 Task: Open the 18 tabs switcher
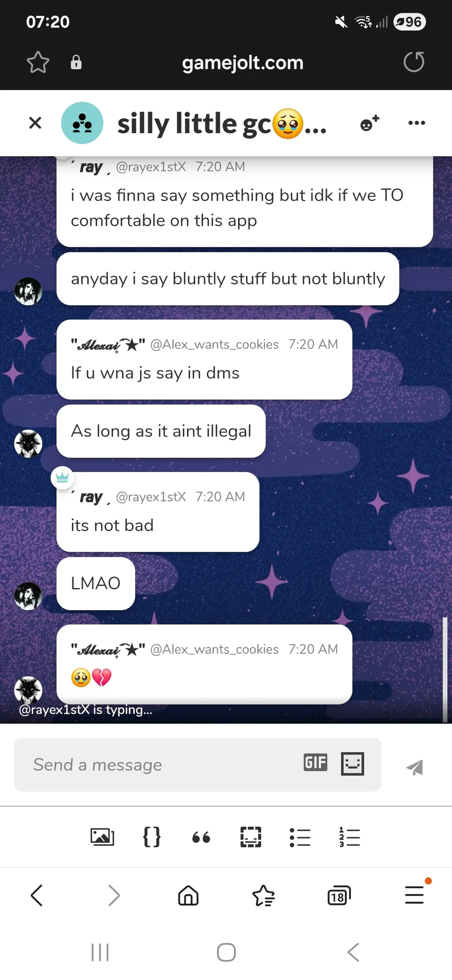point(339,896)
